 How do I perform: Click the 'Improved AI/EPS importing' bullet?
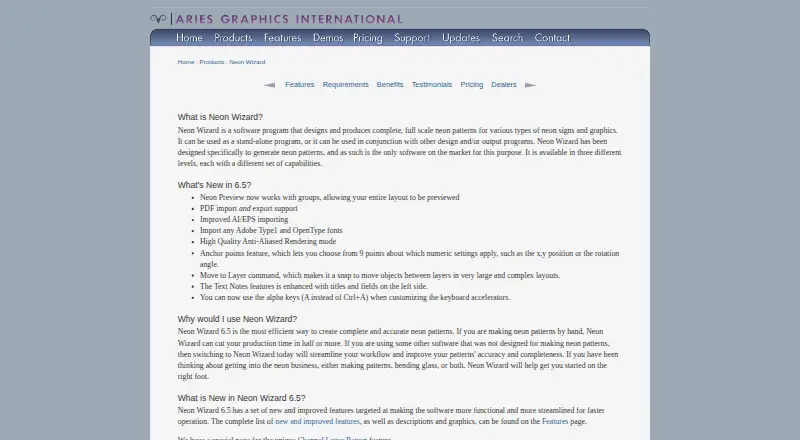tap(244, 219)
